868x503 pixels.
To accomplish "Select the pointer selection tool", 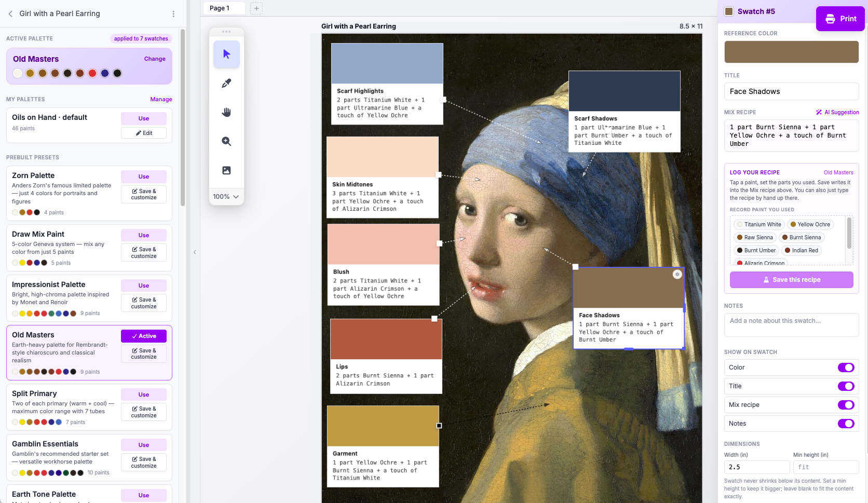I will point(226,54).
